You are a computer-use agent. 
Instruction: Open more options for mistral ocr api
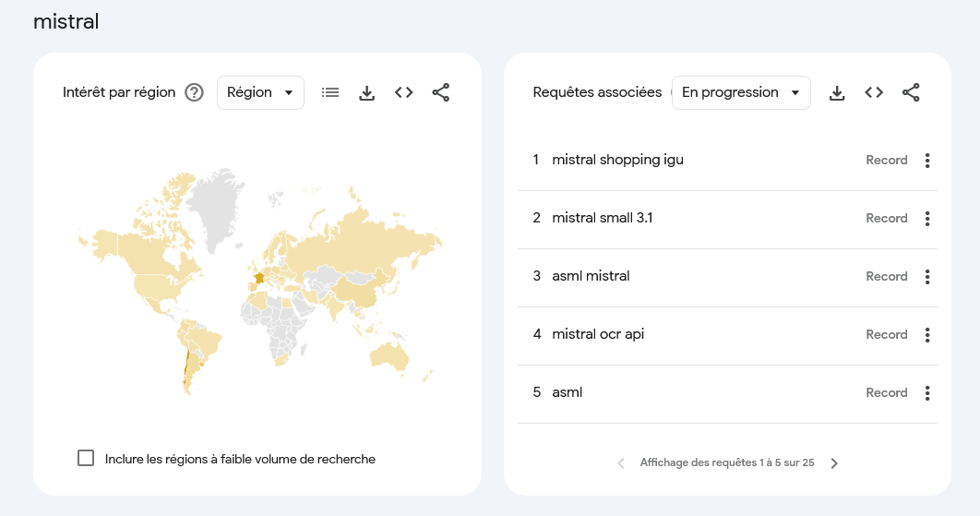click(x=927, y=335)
